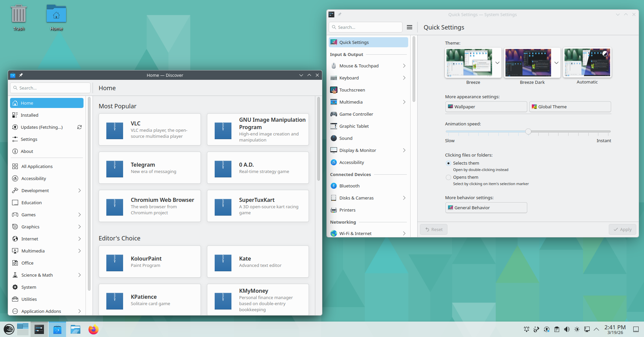Click the volume icon in system tray
The image size is (644, 337).
[x=567, y=329]
